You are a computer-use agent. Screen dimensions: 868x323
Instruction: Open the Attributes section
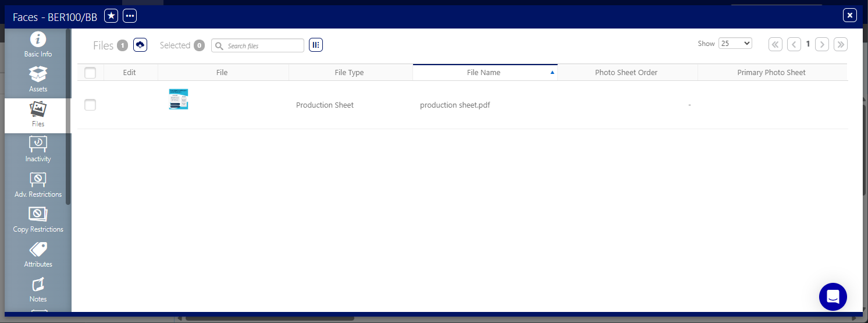click(38, 255)
